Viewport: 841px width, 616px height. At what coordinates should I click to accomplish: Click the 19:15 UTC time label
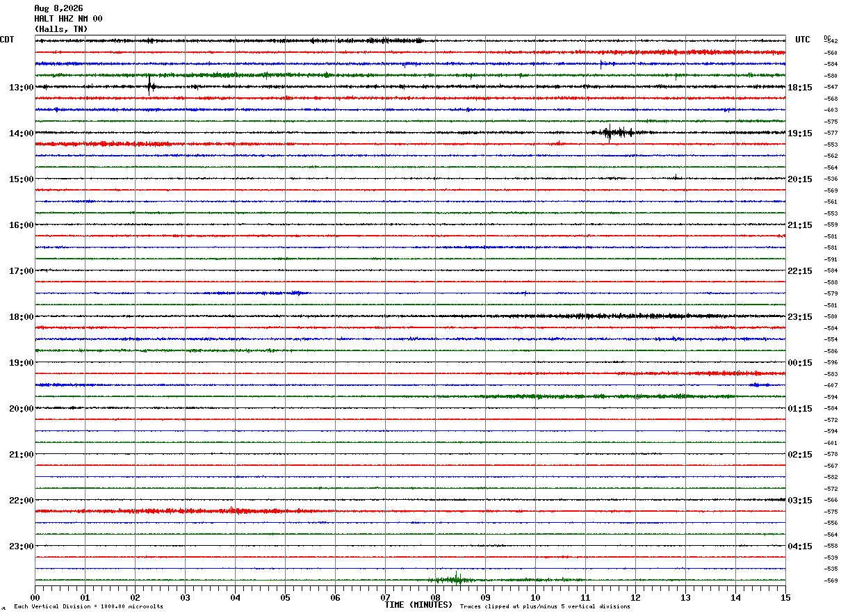coord(800,133)
